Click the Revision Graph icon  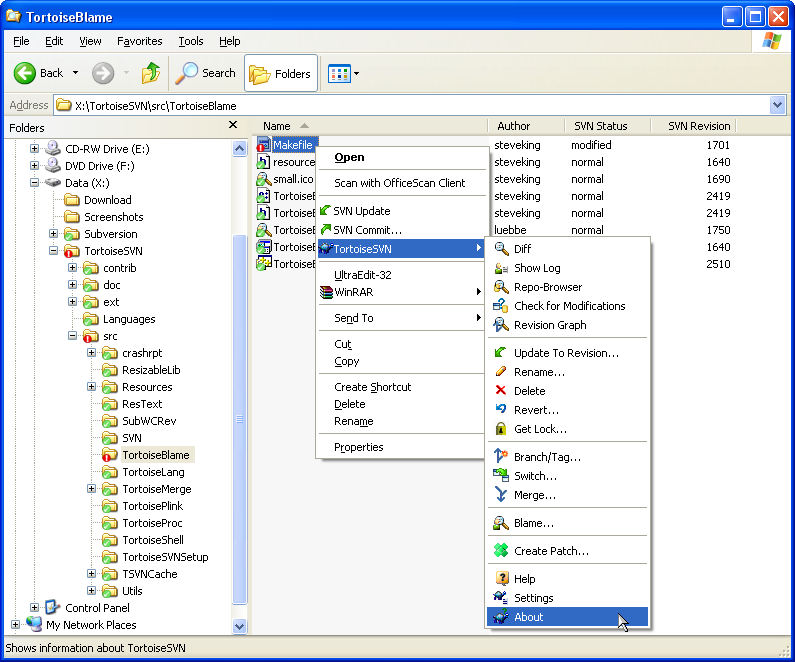pyautogui.click(x=501, y=325)
